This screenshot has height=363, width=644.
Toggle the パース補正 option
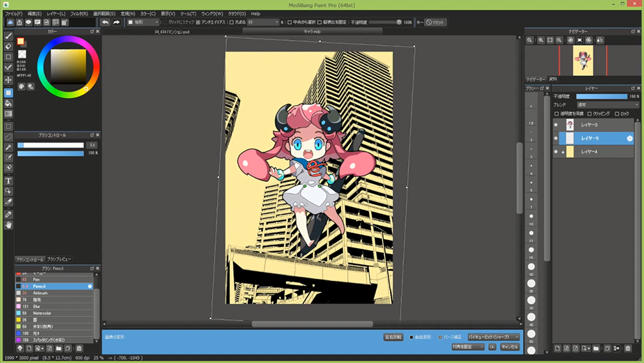(440, 337)
